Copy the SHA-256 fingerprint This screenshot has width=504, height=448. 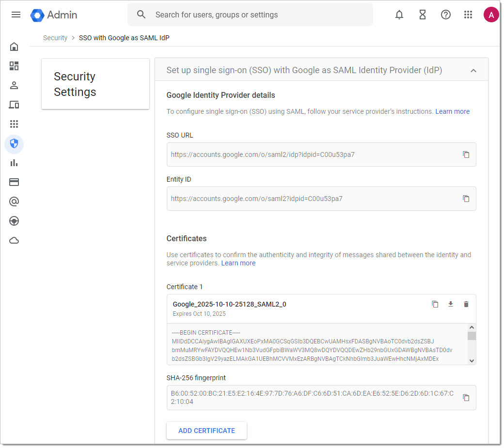pyautogui.click(x=466, y=398)
